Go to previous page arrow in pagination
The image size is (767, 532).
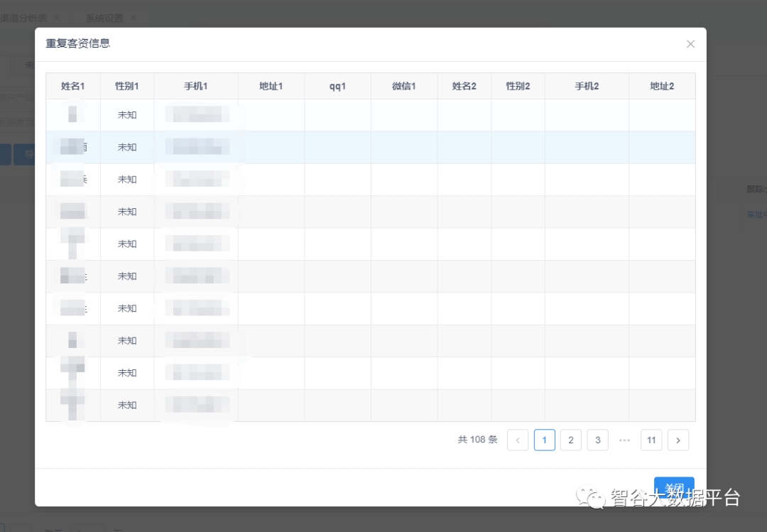tap(518, 440)
